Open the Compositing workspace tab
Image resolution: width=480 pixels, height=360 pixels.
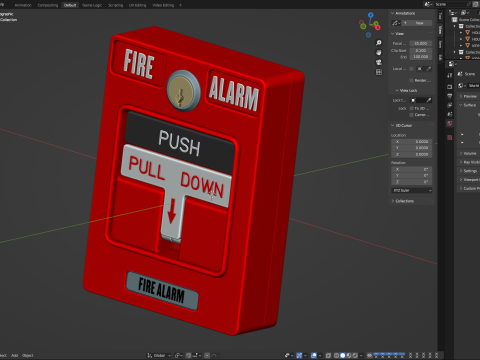click(x=48, y=5)
